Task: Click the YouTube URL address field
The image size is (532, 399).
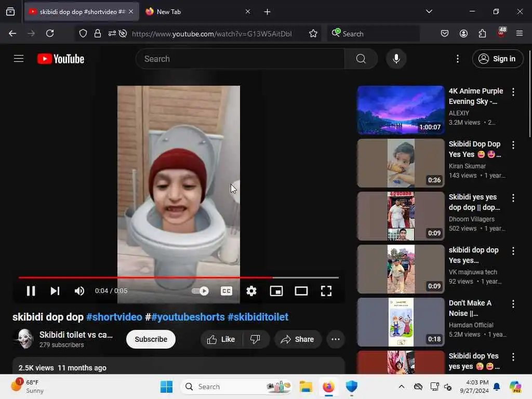Action: [212, 34]
